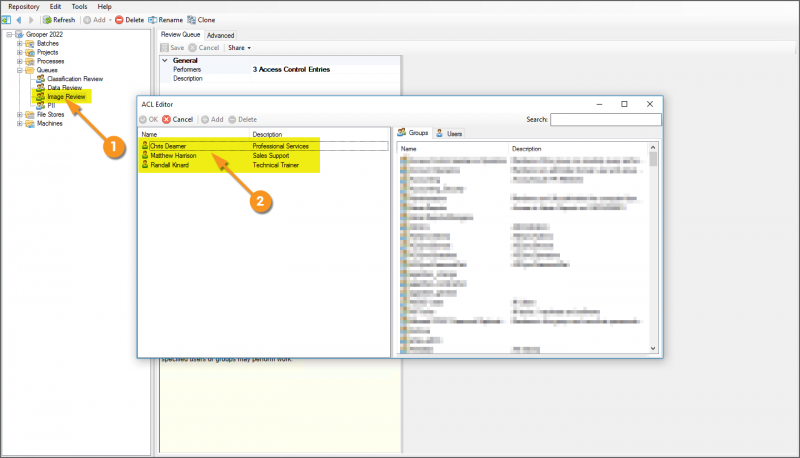Image resolution: width=800 pixels, height=458 pixels.
Task: Open the Help menu
Action: 104,7
